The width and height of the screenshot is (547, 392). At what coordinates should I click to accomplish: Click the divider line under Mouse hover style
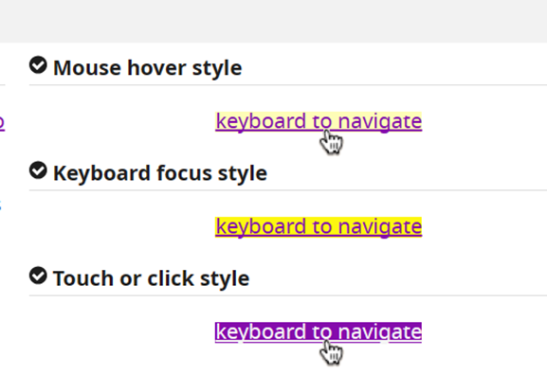click(288, 84)
